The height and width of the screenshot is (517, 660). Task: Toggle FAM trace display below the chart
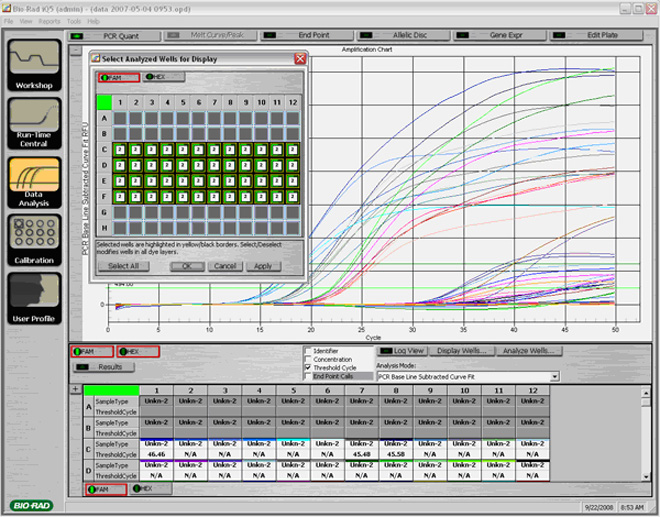pos(92,351)
